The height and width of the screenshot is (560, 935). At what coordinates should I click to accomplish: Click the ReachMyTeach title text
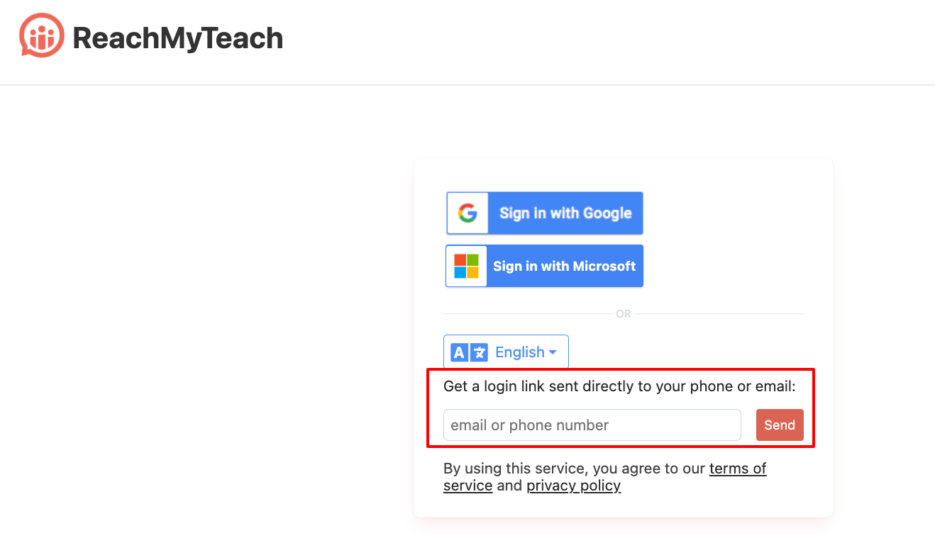179,39
